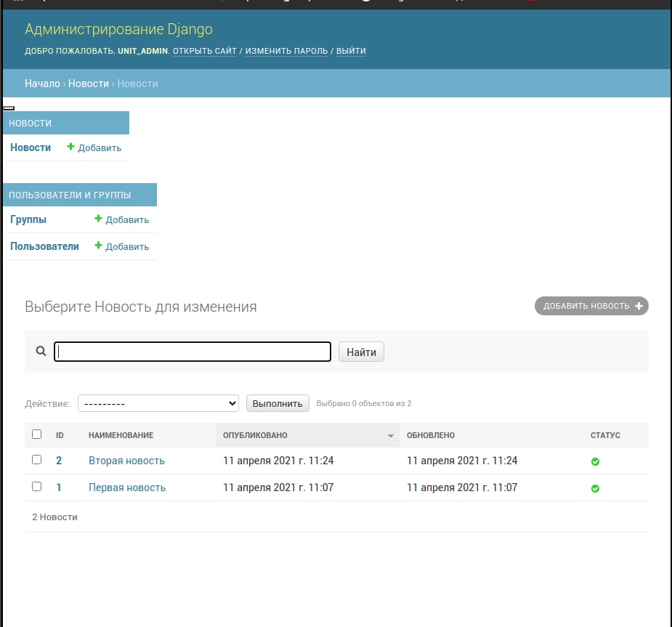Click the plus icon in Группы row

click(x=99, y=219)
